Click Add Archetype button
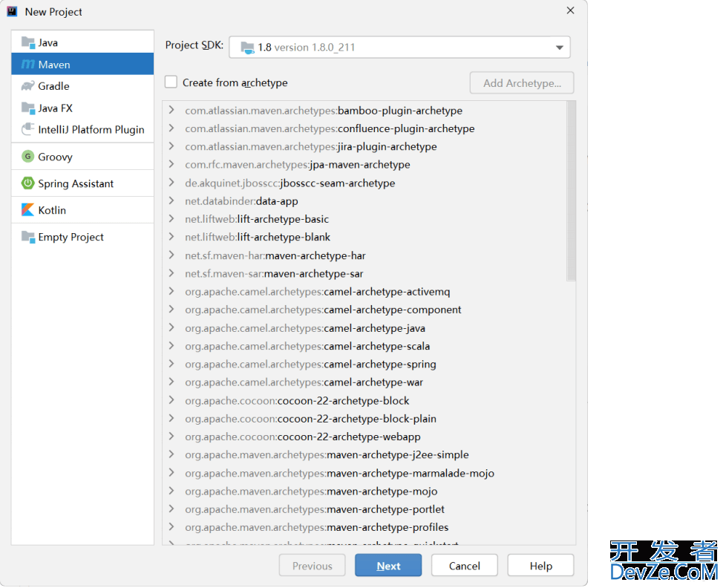The image size is (726, 588). pyautogui.click(x=522, y=83)
